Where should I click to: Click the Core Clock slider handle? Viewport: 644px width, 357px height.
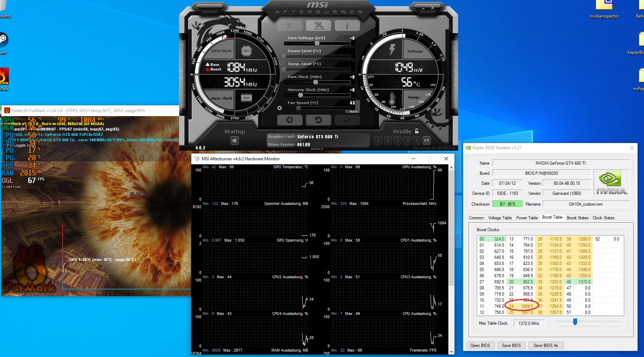click(315, 82)
